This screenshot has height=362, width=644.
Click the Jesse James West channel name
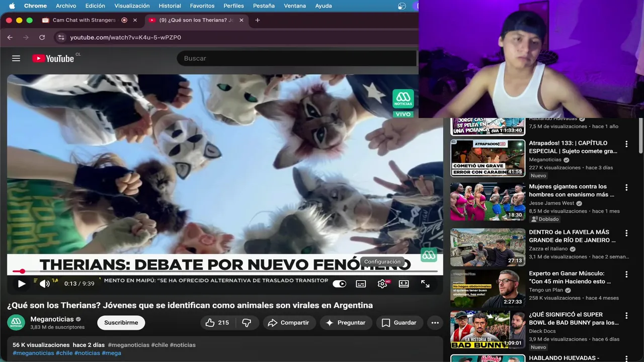tap(551, 203)
